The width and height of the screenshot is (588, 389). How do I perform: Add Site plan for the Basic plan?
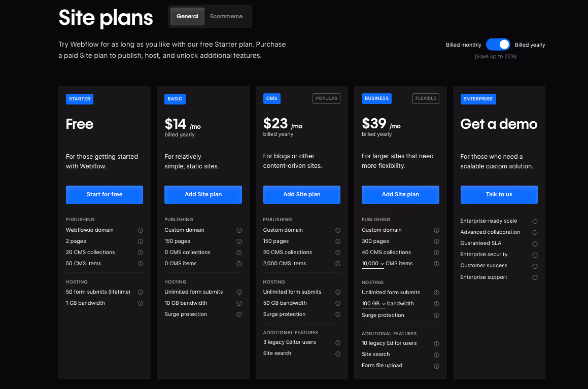click(203, 195)
